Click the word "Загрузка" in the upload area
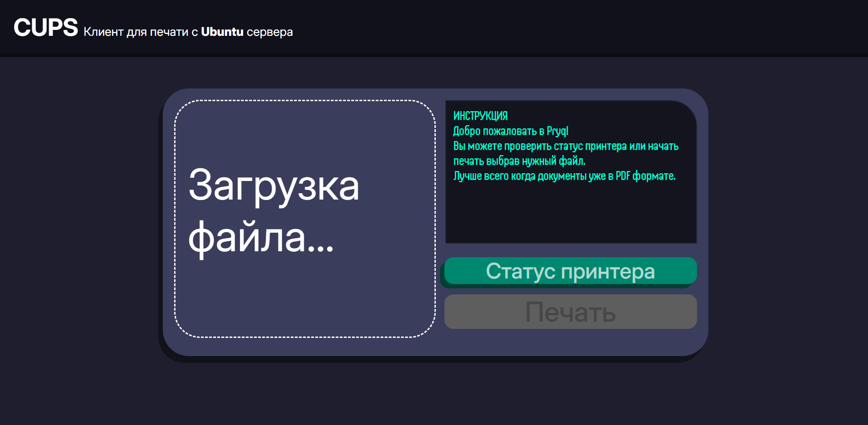 [x=273, y=186]
